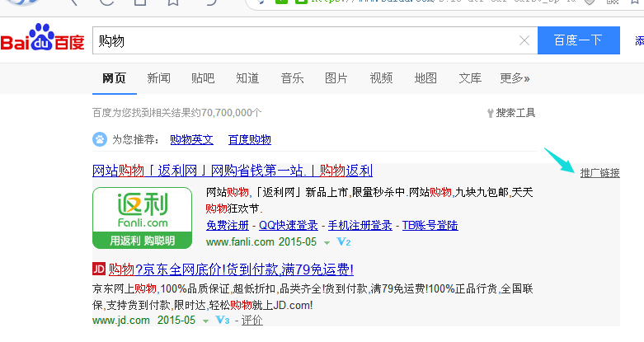Open the 京东全网底价 result title link
This screenshot has width=644, height=342.
231,269
